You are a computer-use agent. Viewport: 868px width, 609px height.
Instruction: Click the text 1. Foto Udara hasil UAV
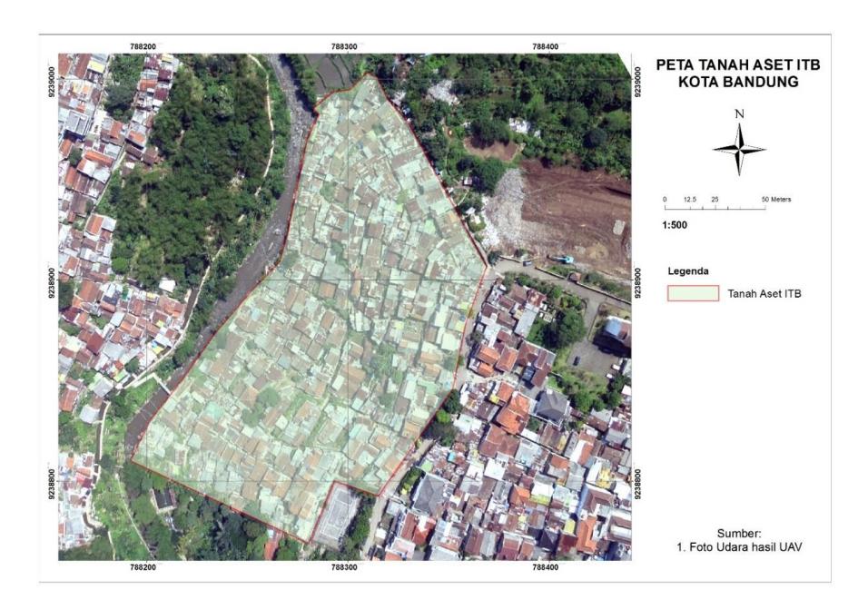739,547
